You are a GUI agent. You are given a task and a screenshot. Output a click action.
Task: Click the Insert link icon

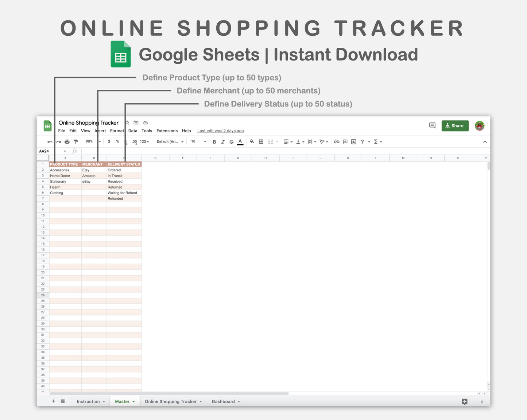coord(336,141)
